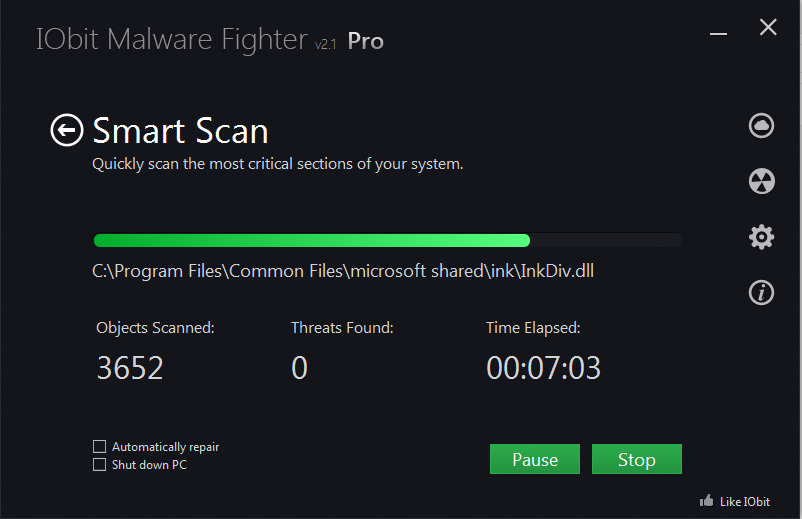This screenshot has height=519, width=802.
Task: Click the Time Elapsed timer value
Action: point(543,368)
